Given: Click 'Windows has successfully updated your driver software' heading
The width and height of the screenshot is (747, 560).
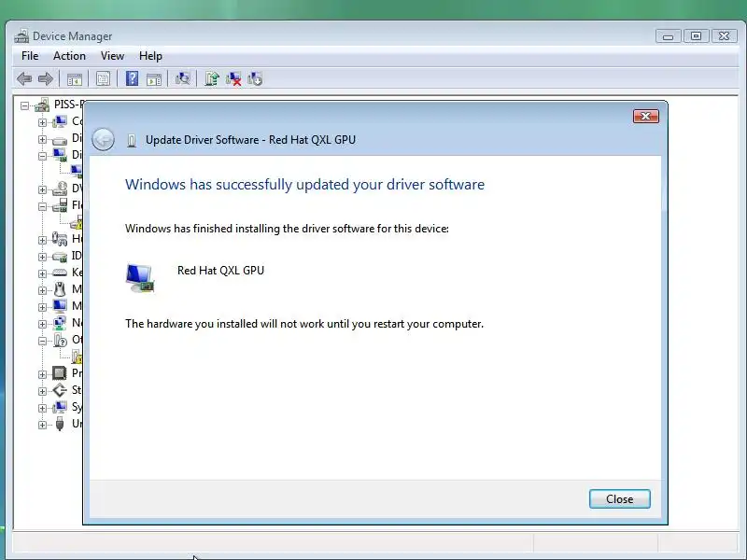Looking at the screenshot, I should click(x=305, y=185).
